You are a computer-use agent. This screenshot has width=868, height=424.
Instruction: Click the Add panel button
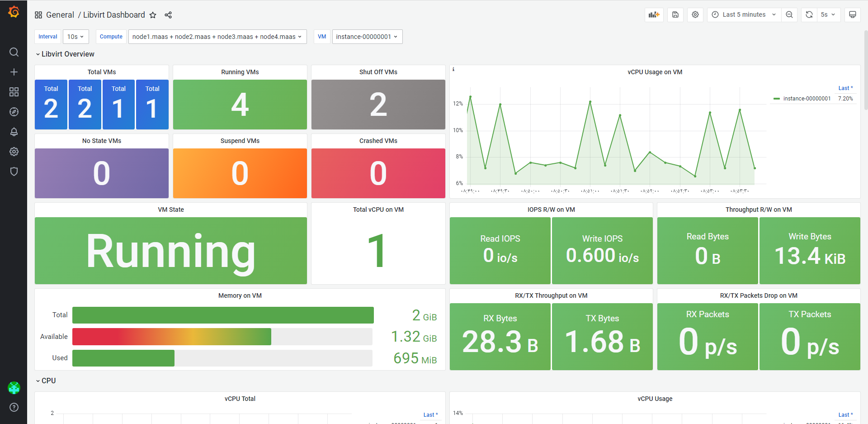(654, 14)
